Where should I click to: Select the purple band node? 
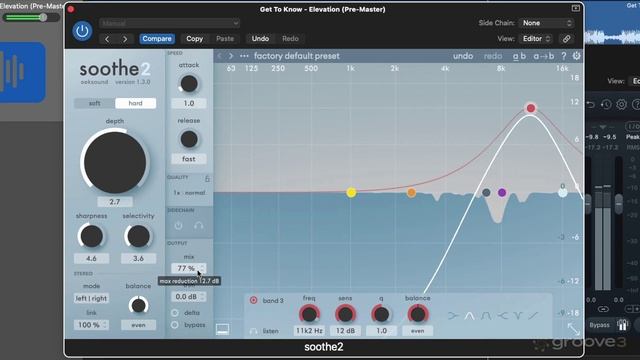pyautogui.click(x=502, y=192)
